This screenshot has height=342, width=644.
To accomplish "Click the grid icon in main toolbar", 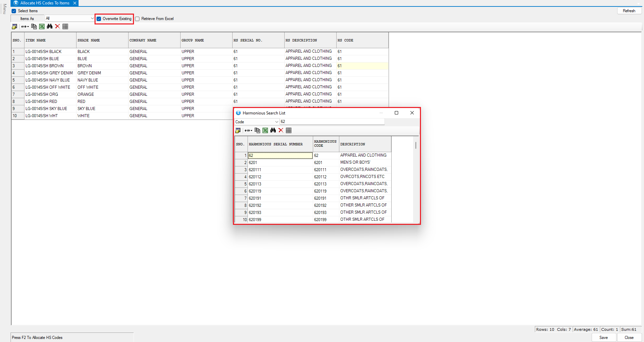I will click(65, 26).
